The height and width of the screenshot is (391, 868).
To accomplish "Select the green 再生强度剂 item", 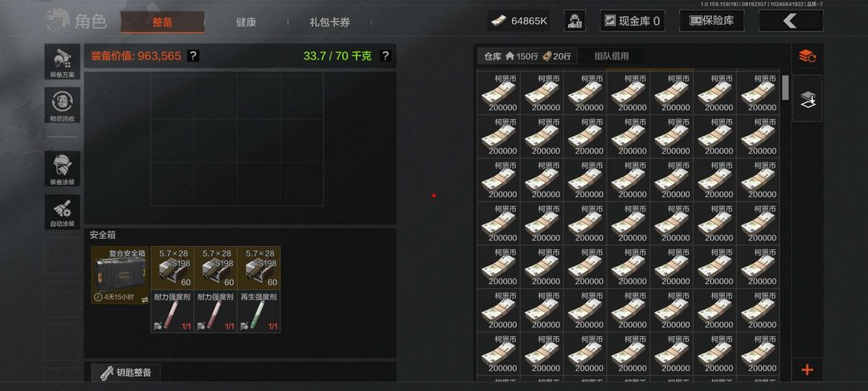I will point(259,311).
